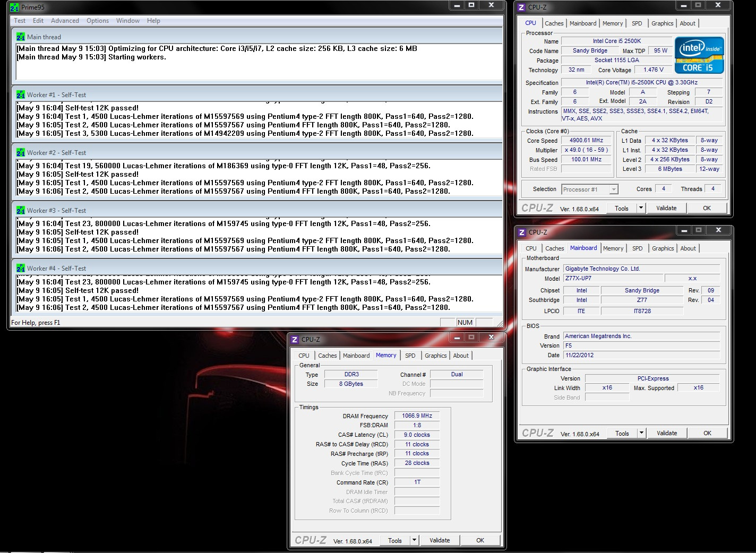Screen dimensions: 756x553
Task: Select Graphics tab in the Mainboard CPU-Z window
Action: (663, 248)
